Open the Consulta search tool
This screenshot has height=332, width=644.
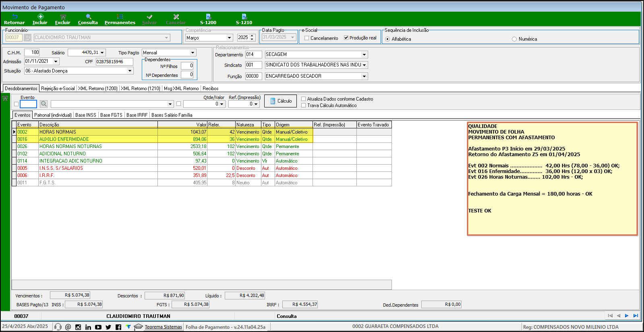click(x=89, y=16)
